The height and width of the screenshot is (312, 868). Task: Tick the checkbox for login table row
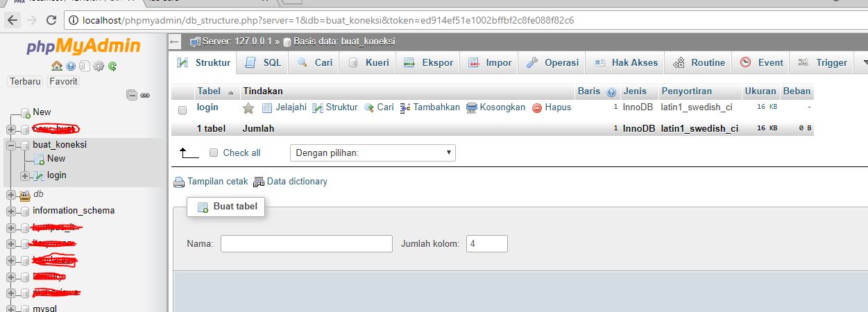coord(182,110)
